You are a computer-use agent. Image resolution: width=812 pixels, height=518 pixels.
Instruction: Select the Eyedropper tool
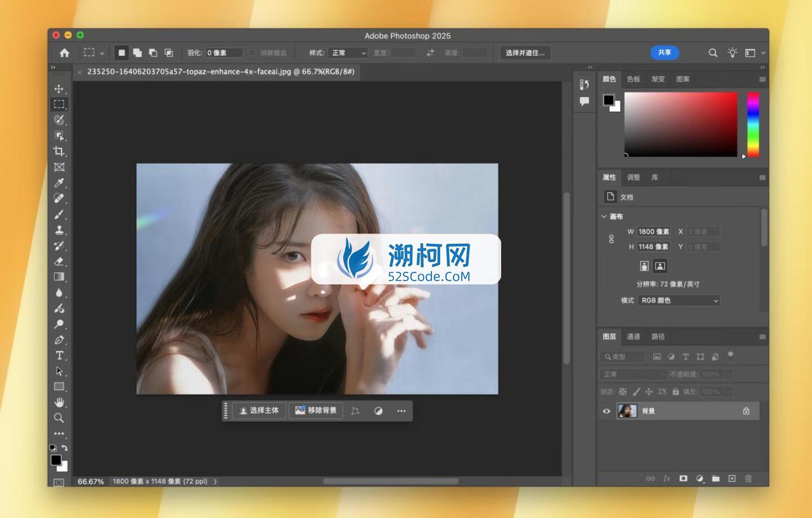point(59,183)
